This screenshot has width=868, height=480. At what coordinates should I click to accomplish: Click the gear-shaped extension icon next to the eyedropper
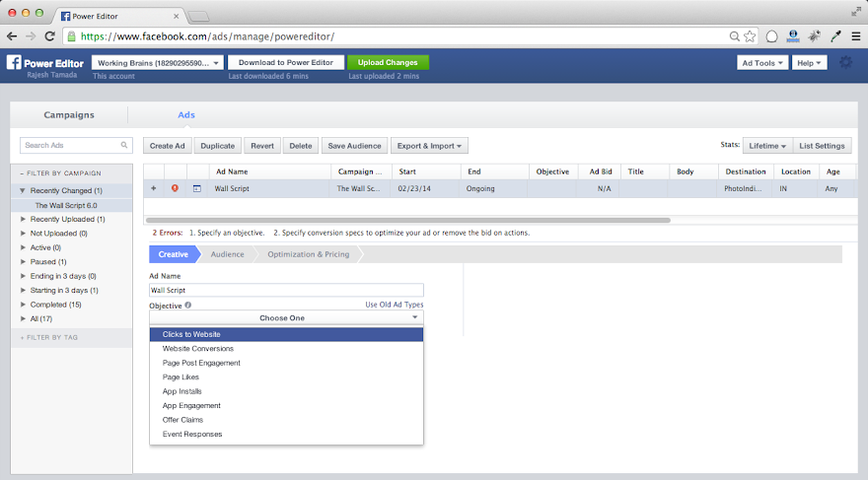click(815, 36)
